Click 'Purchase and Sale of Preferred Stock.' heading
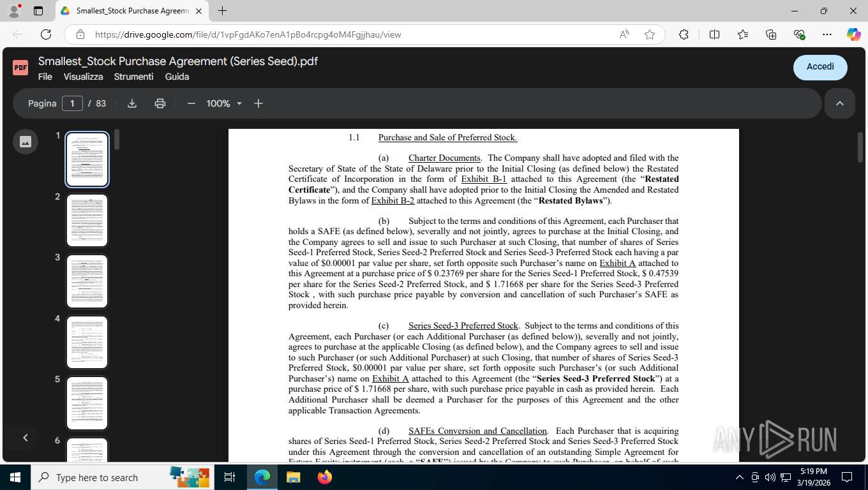868x490 pixels. 447,137
